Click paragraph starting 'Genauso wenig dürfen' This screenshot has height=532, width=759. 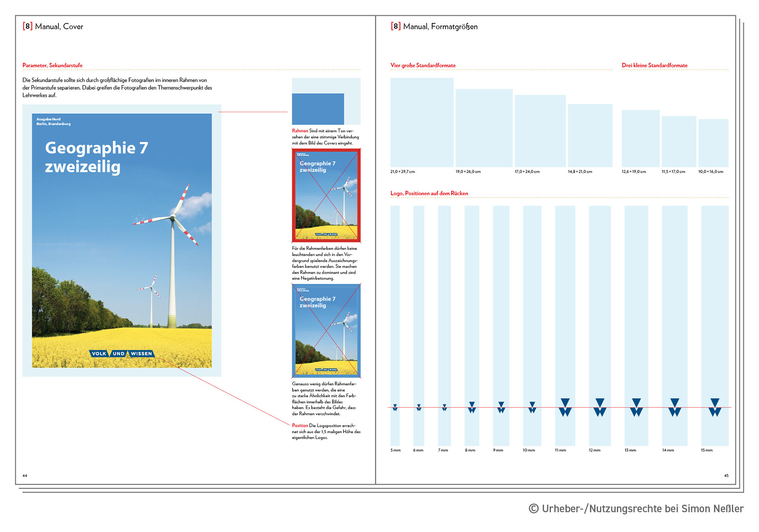[x=325, y=398]
